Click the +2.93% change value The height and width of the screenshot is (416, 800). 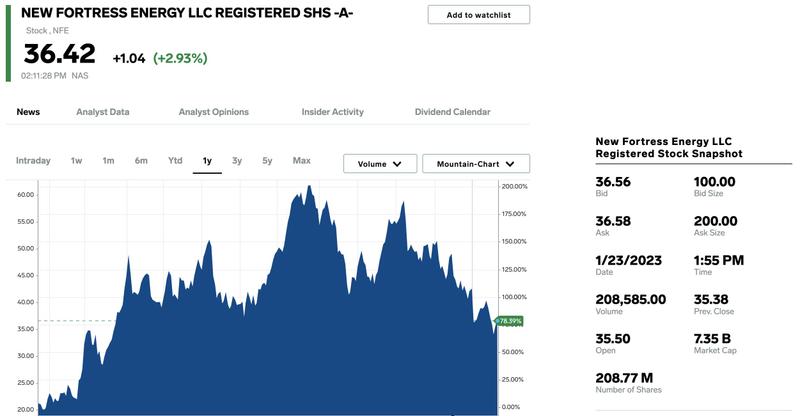click(180, 58)
